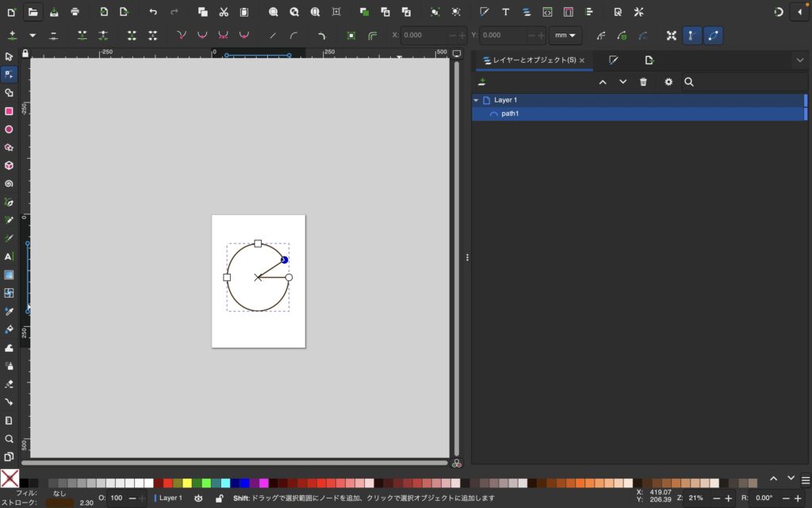Toggle current layer lock in status bar
This screenshot has height=508, width=812.
click(220, 498)
